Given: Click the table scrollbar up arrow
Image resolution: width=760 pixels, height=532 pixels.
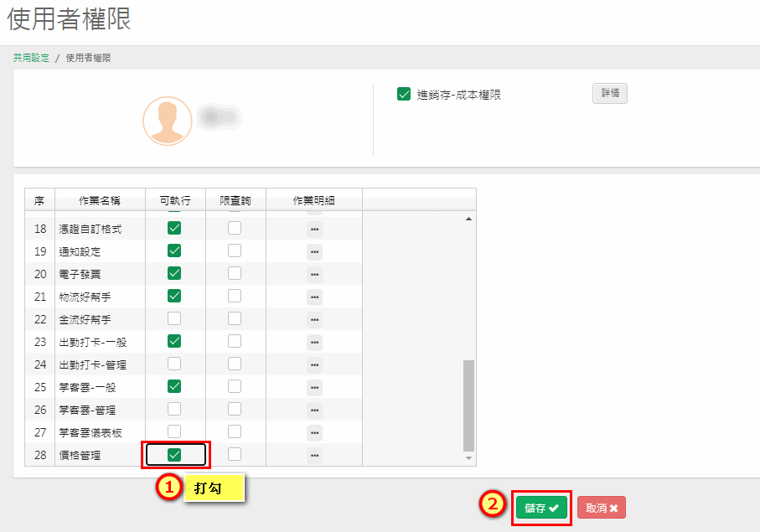Looking at the screenshot, I should [468, 219].
